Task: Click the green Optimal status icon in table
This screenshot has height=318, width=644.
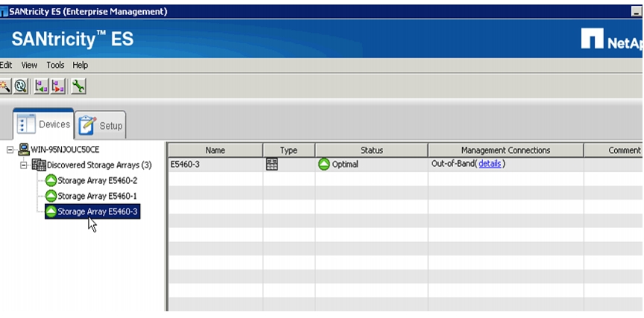Action: point(324,165)
